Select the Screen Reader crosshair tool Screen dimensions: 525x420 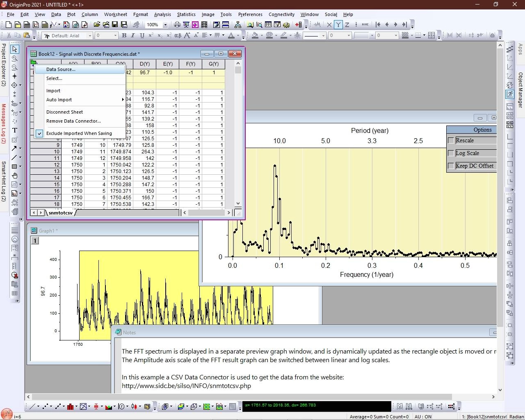[x=15, y=76]
